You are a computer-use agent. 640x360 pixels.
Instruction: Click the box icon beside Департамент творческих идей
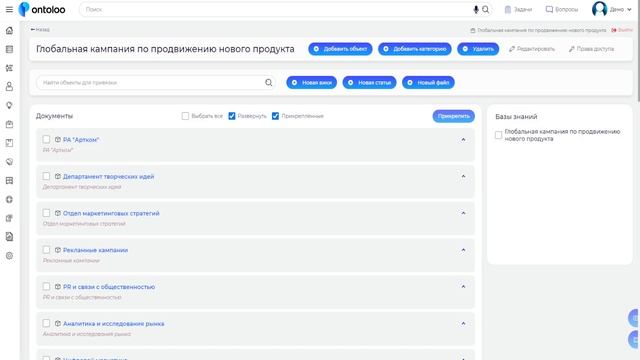tap(58, 176)
